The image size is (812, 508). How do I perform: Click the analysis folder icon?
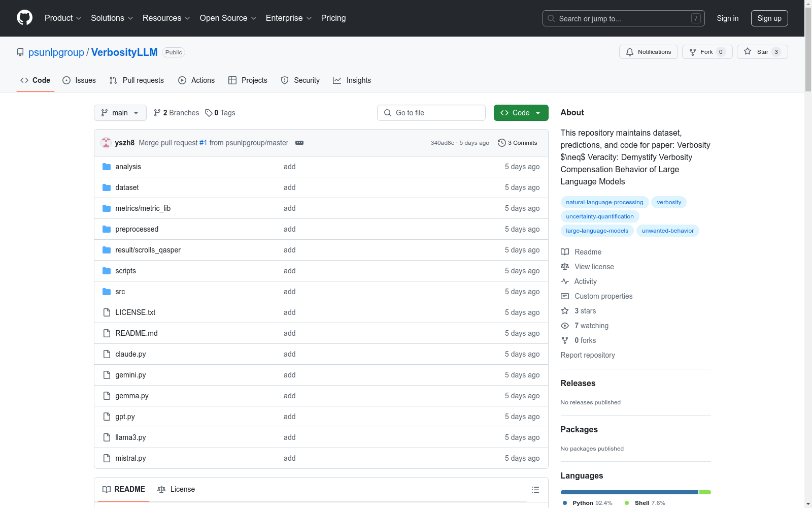pos(107,167)
